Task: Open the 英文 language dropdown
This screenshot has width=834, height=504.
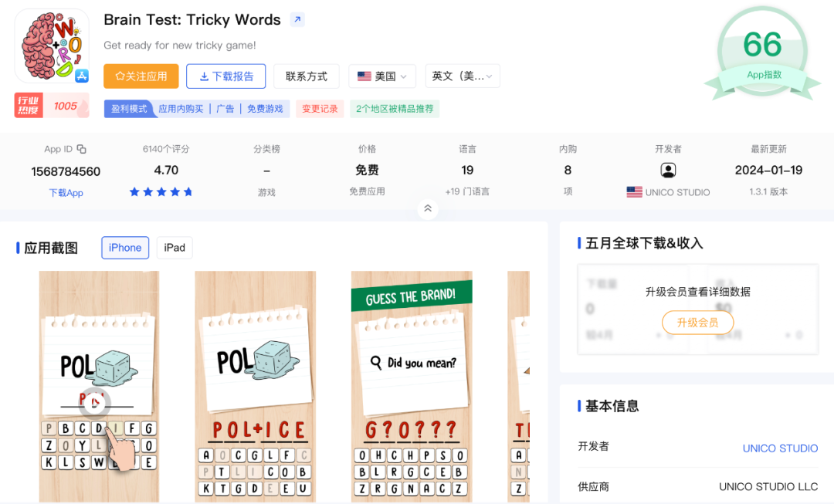Action: click(x=463, y=76)
